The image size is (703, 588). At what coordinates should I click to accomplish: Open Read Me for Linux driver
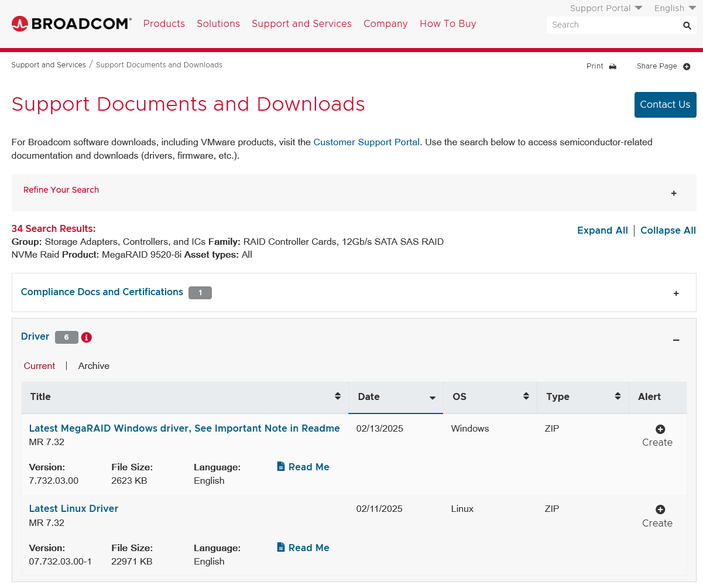pyautogui.click(x=303, y=548)
